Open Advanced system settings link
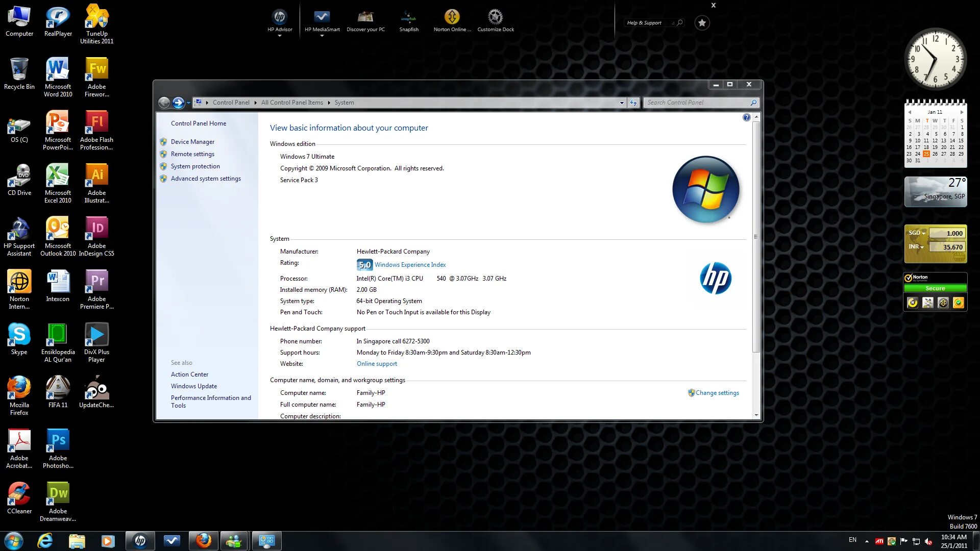The height and width of the screenshot is (551, 980). pyautogui.click(x=206, y=179)
